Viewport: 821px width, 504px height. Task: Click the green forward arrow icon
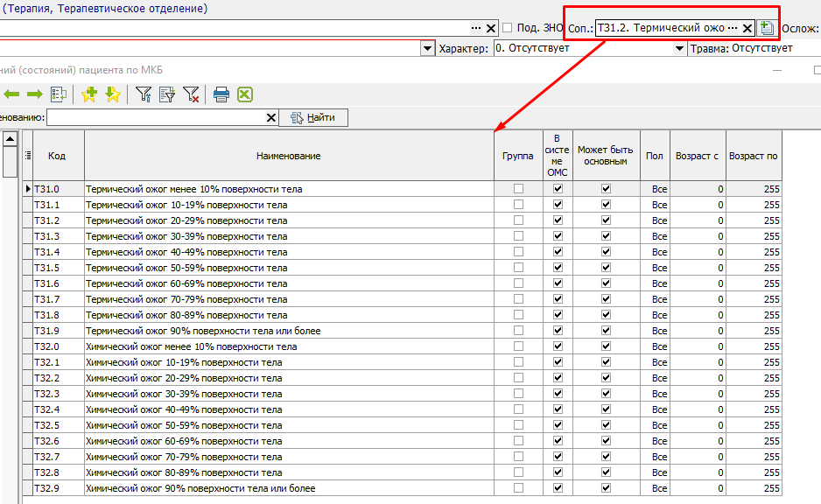(35, 94)
